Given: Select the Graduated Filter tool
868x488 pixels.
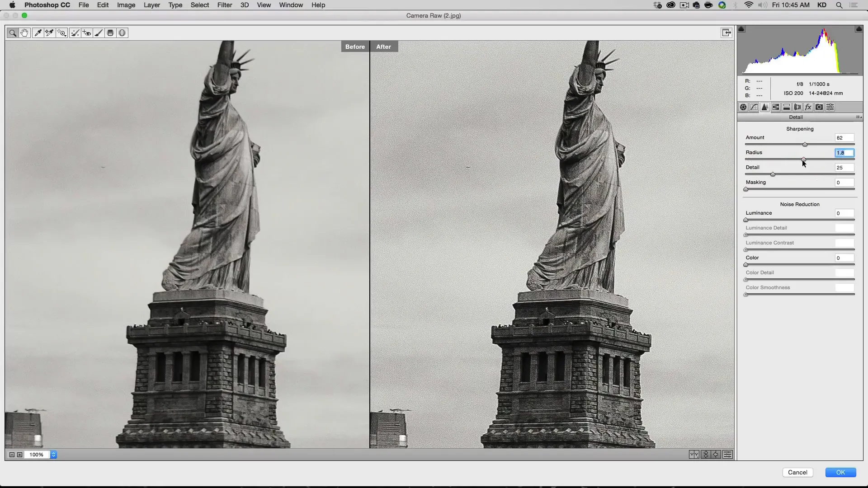Looking at the screenshot, I should click(110, 33).
